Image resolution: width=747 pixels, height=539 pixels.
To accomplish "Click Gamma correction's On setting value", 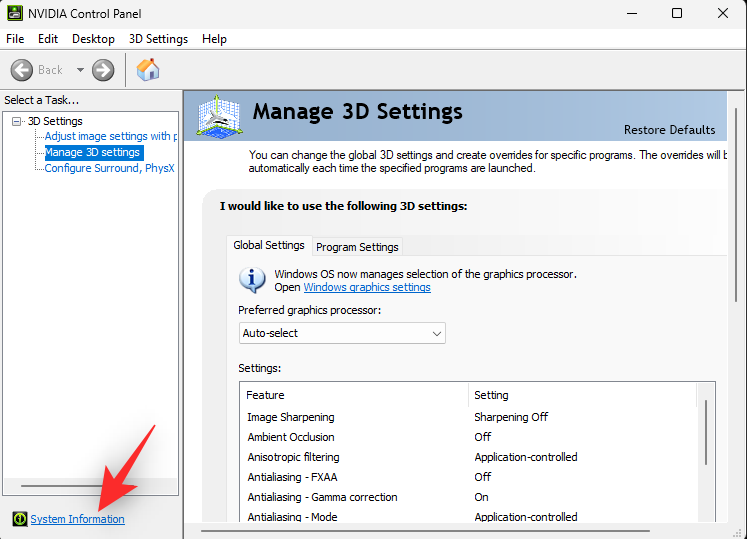I will [481, 497].
